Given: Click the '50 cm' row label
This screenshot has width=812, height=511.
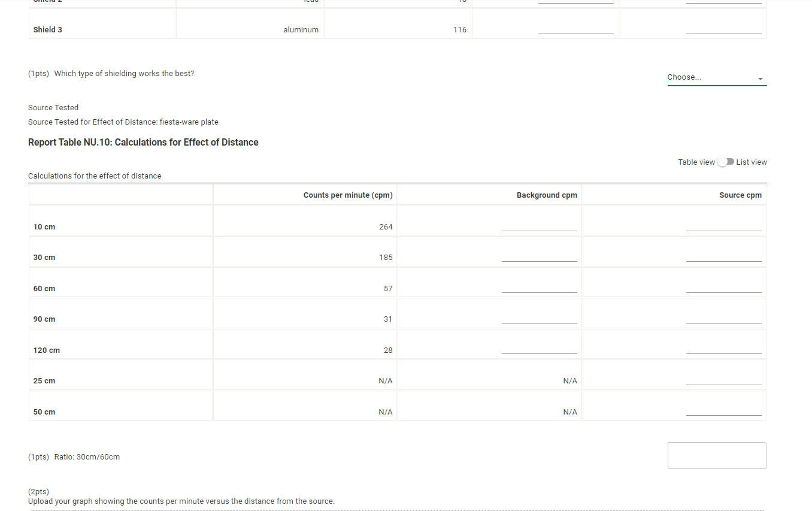Looking at the screenshot, I should (x=44, y=412).
